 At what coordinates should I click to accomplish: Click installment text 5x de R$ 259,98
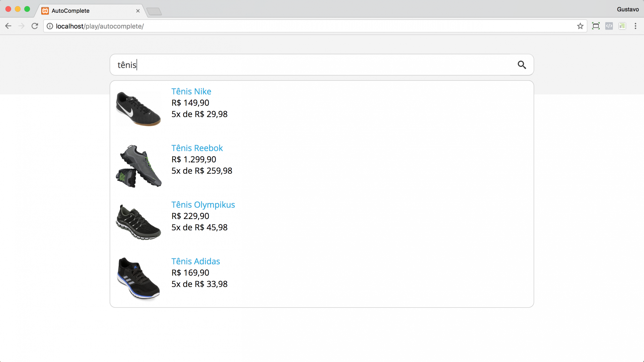point(202,171)
